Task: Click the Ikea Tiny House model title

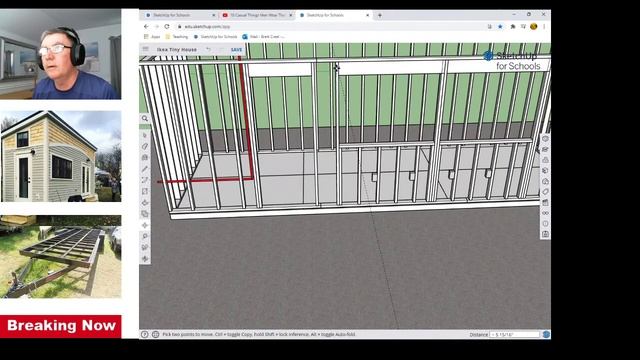Action: point(177,50)
